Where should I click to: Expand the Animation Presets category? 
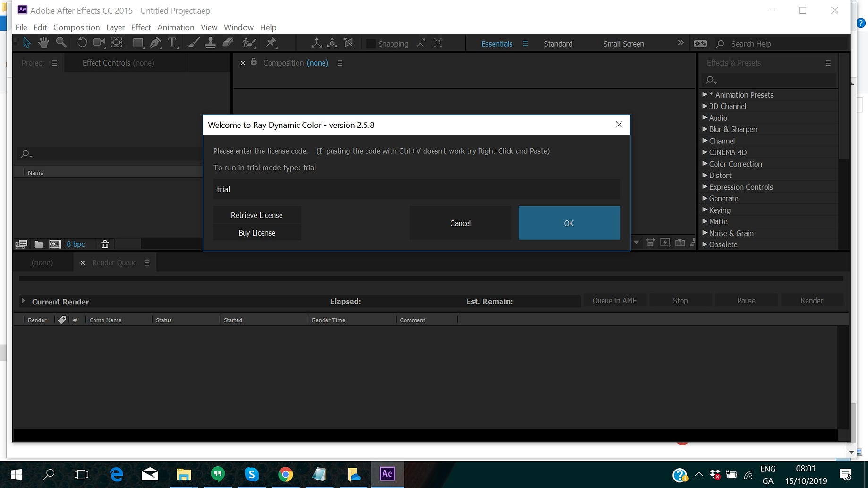click(x=705, y=94)
